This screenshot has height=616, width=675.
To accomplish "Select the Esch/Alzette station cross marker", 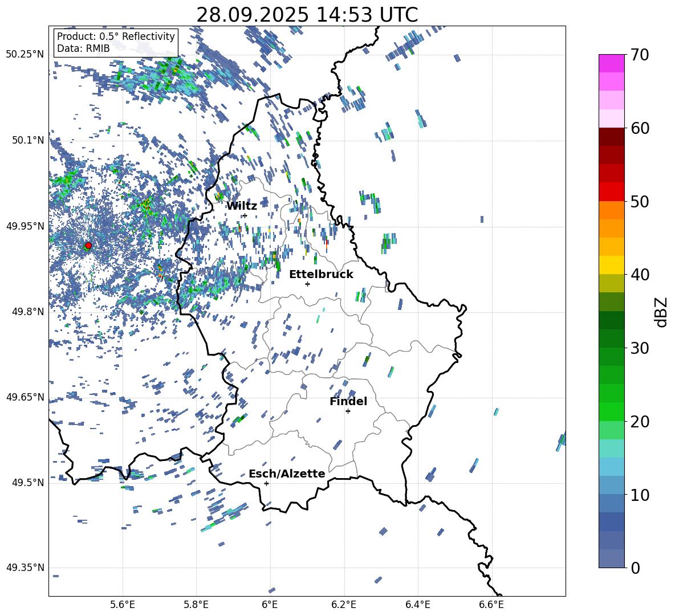I will click(266, 483).
